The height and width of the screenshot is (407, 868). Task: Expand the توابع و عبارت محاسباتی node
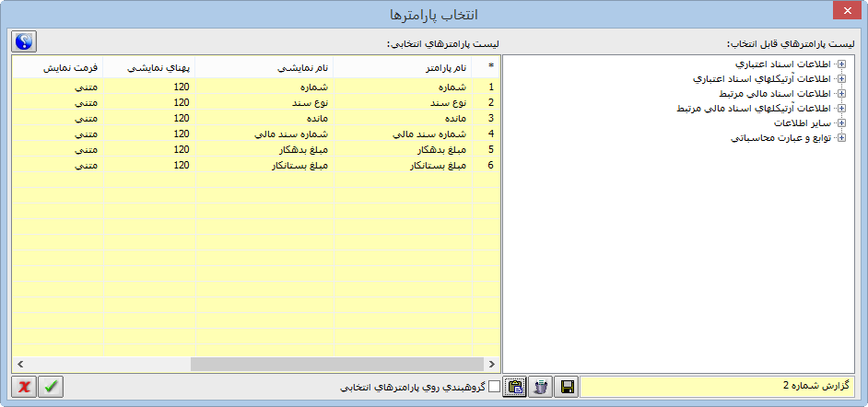click(842, 138)
